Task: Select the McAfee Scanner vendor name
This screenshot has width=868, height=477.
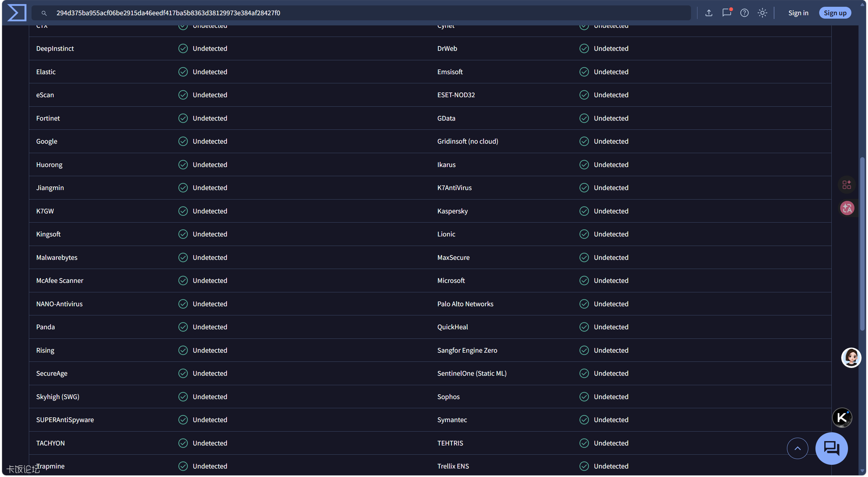Action: pyautogui.click(x=60, y=281)
